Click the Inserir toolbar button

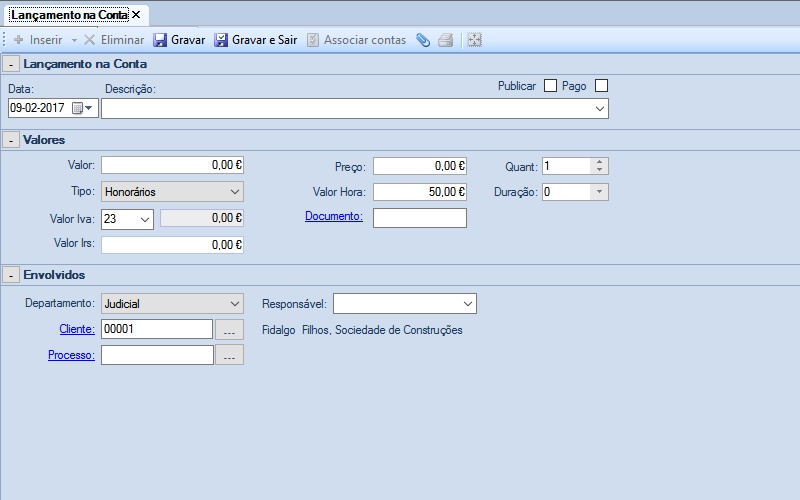(38, 40)
